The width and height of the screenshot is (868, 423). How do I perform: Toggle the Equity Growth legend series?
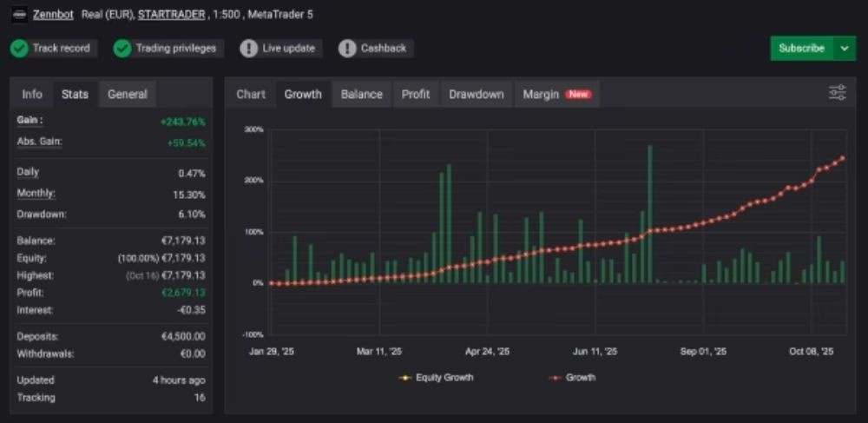437,378
